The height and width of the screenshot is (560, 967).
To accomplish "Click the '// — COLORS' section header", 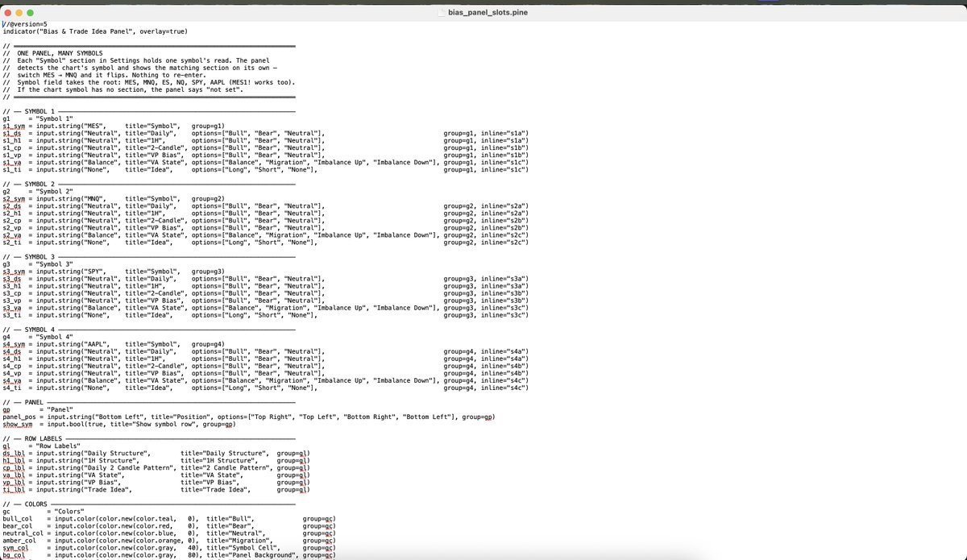I will coord(25,504).
